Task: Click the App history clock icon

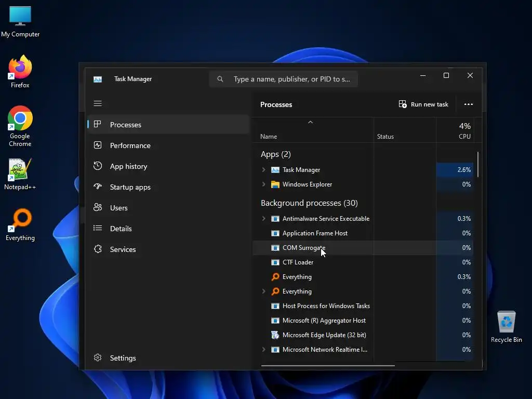Action: [98, 166]
